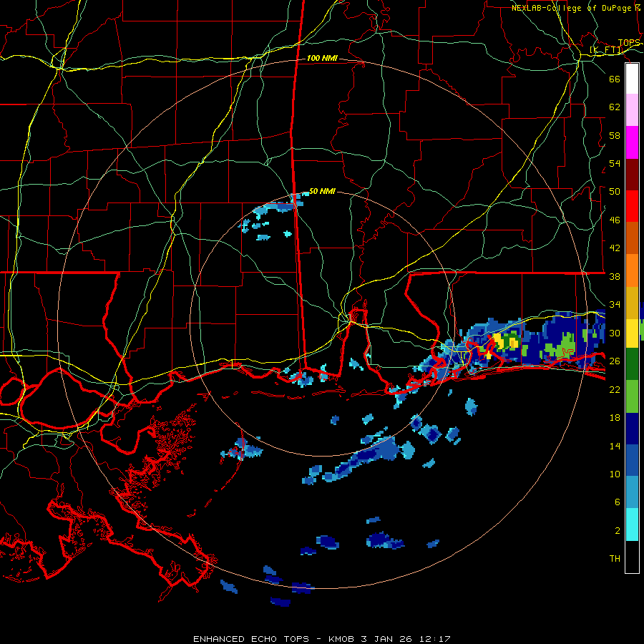
Task: Click the legend value "42"
Action: (615, 248)
